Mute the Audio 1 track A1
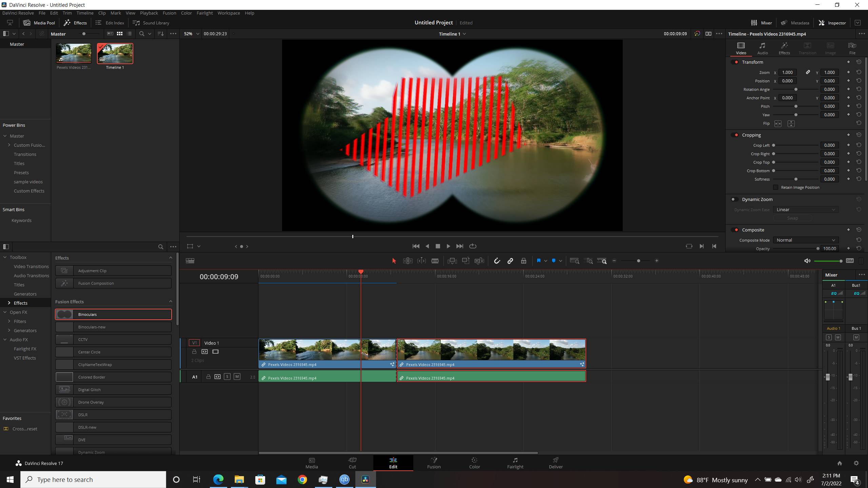Screen dimensions: 868x488 pyautogui.click(x=237, y=377)
